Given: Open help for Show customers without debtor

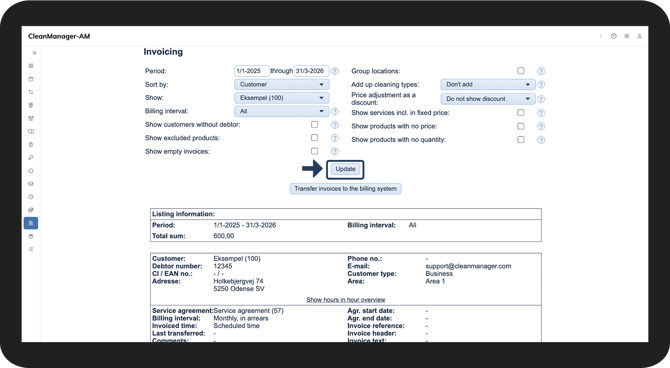Looking at the screenshot, I should tap(335, 125).
